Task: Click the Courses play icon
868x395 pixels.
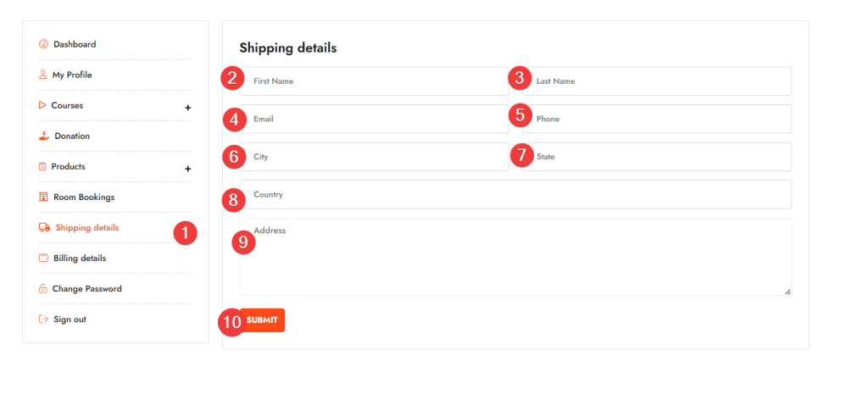Action: tap(42, 105)
